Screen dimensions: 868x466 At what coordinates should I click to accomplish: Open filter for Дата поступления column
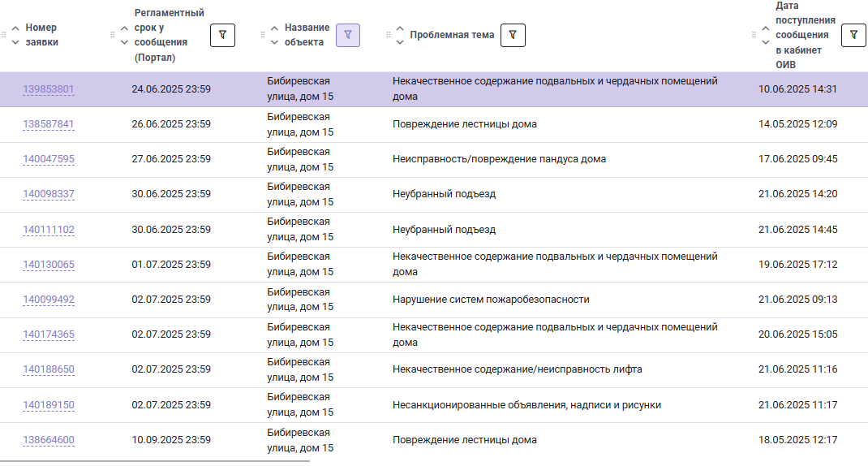tap(853, 35)
